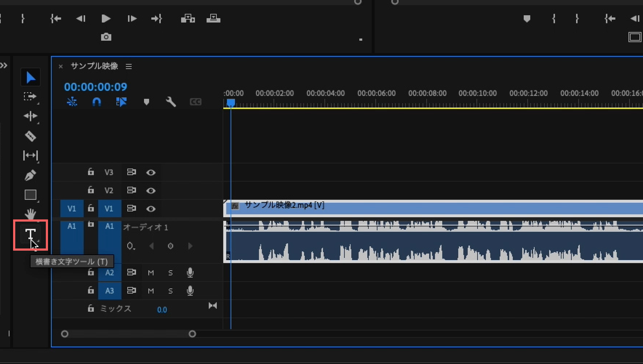Screen dimensions: 643x364
Task: Go to next keyframe on A1
Action: 190,246
